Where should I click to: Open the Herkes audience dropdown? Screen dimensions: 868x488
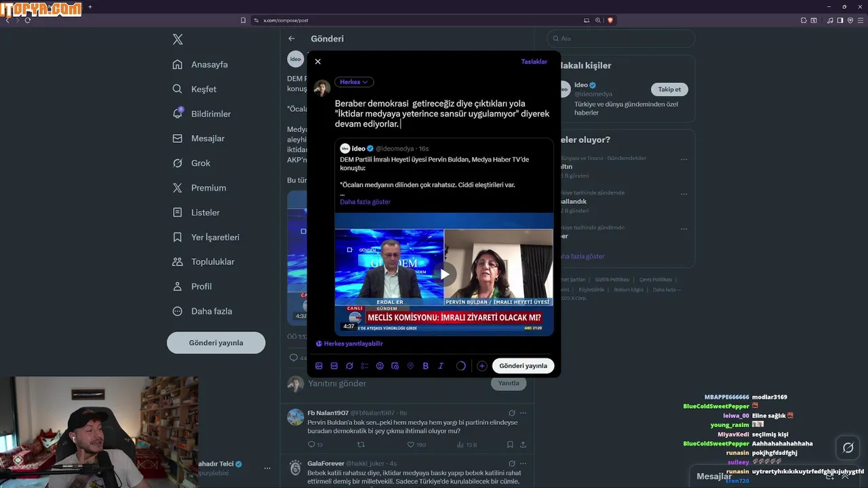[x=354, y=82]
